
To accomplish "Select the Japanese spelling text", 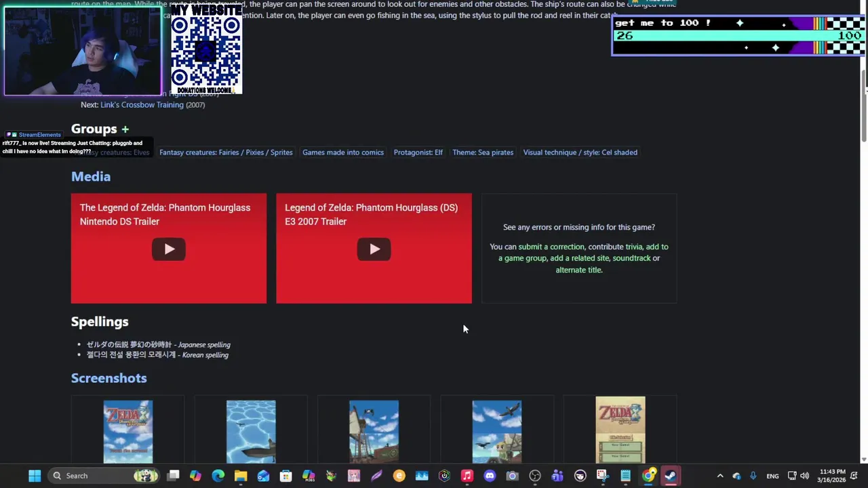I will tap(159, 344).
